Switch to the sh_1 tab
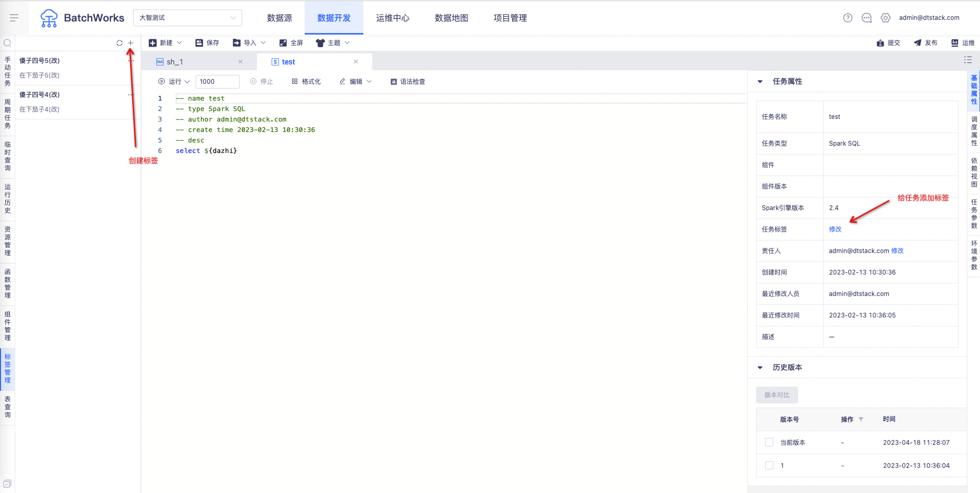980x493 pixels. [199, 62]
